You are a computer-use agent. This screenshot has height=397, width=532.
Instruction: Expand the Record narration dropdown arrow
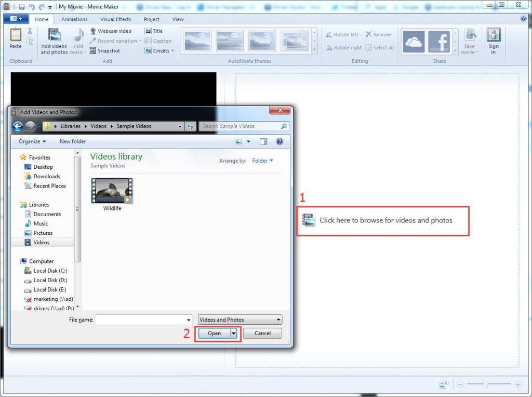click(x=140, y=41)
